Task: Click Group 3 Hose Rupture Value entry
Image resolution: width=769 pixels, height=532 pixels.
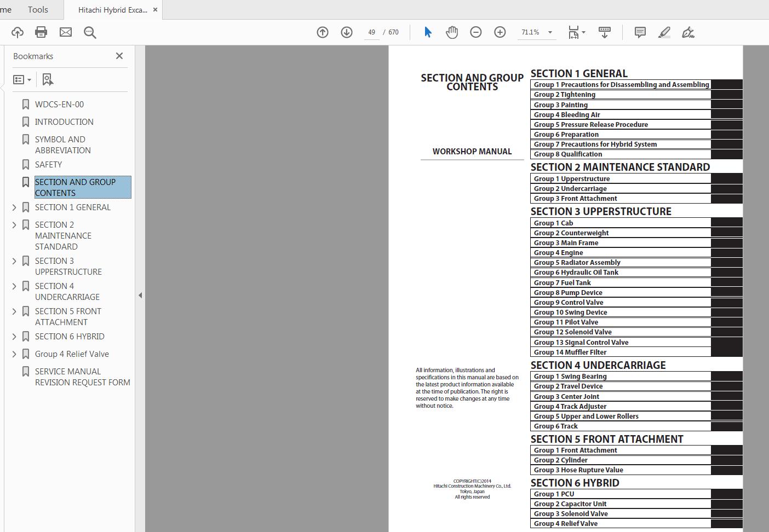Action: pyautogui.click(x=578, y=470)
